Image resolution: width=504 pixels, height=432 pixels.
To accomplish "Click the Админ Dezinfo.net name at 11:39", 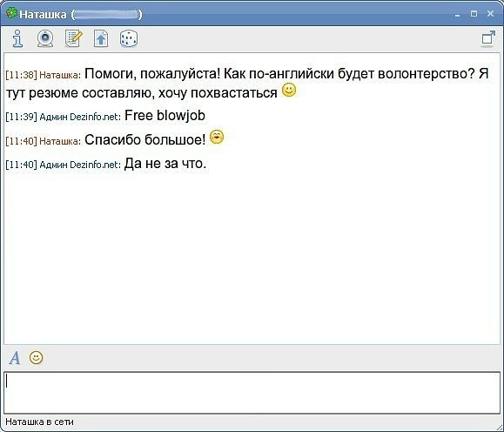I will pyautogui.click(x=80, y=117).
